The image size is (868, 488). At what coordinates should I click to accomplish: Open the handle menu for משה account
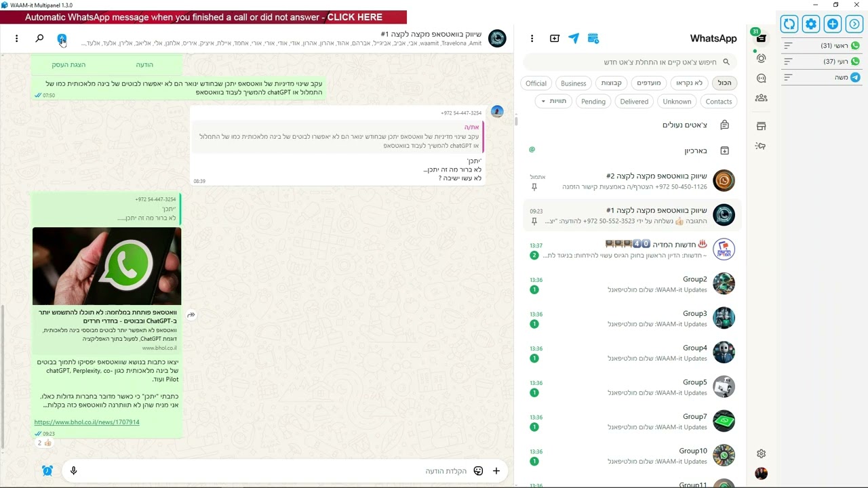point(788,78)
